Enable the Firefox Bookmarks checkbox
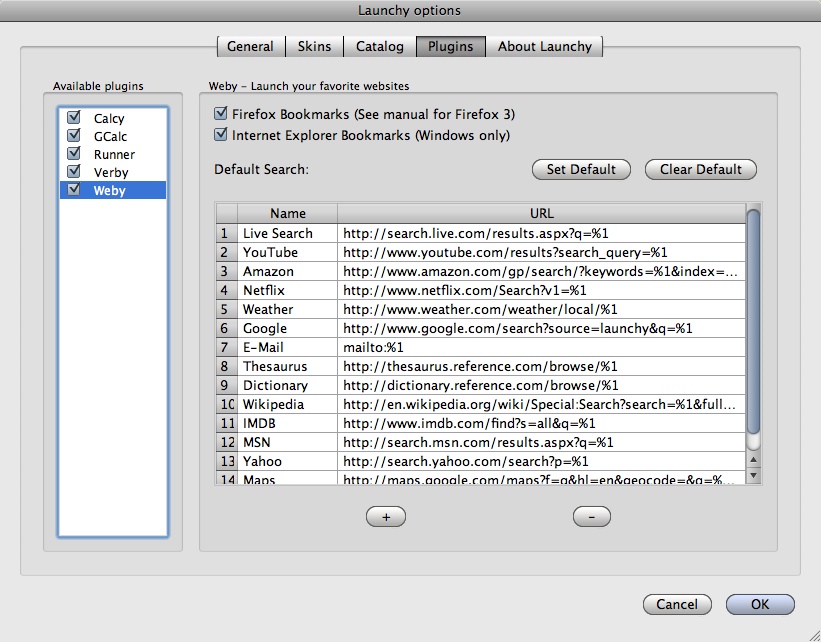 (221, 114)
